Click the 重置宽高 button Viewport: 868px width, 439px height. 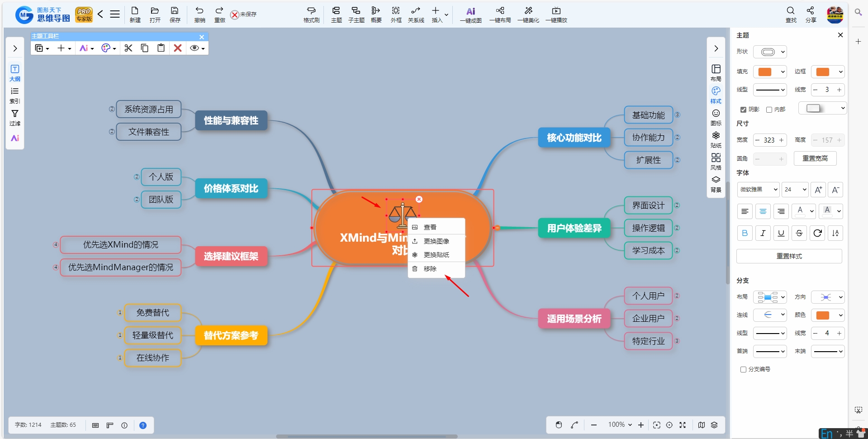815,158
